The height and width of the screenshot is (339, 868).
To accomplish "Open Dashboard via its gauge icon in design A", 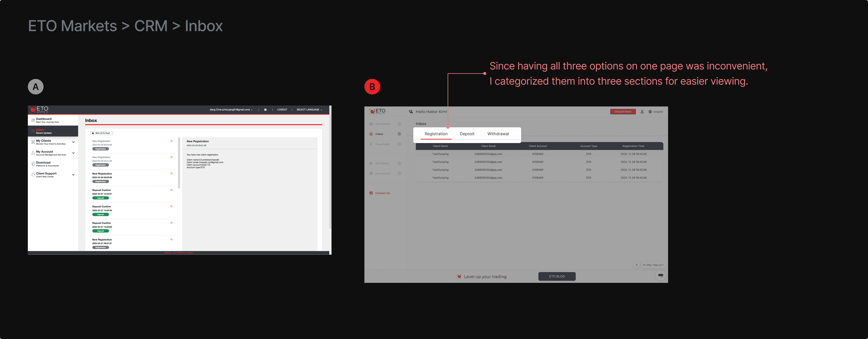I will (x=33, y=120).
